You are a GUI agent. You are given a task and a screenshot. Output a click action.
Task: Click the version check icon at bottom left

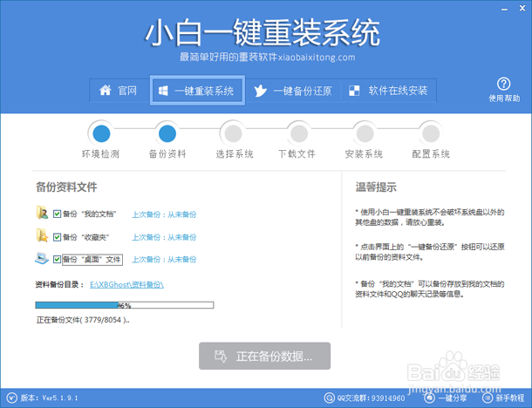11,398
